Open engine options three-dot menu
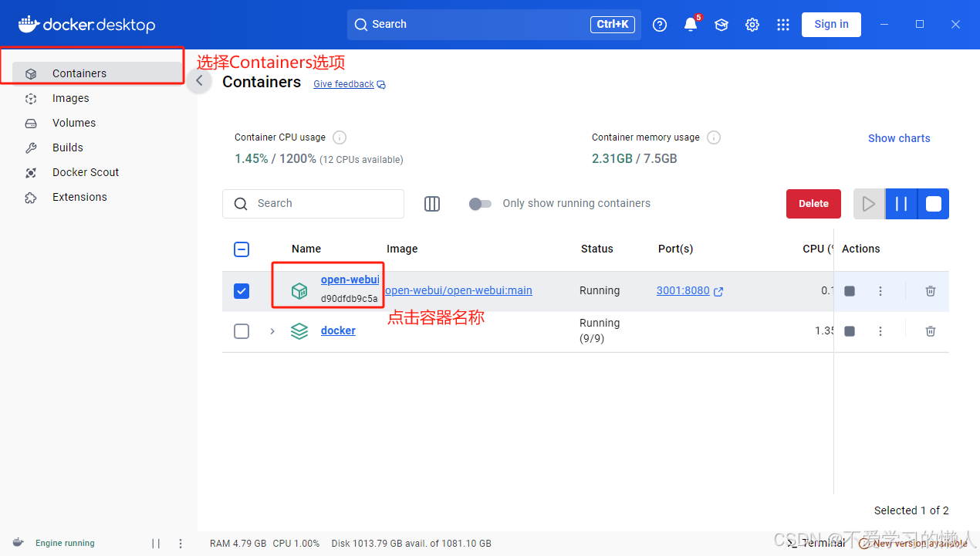The height and width of the screenshot is (556, 980). coord(181,544)
